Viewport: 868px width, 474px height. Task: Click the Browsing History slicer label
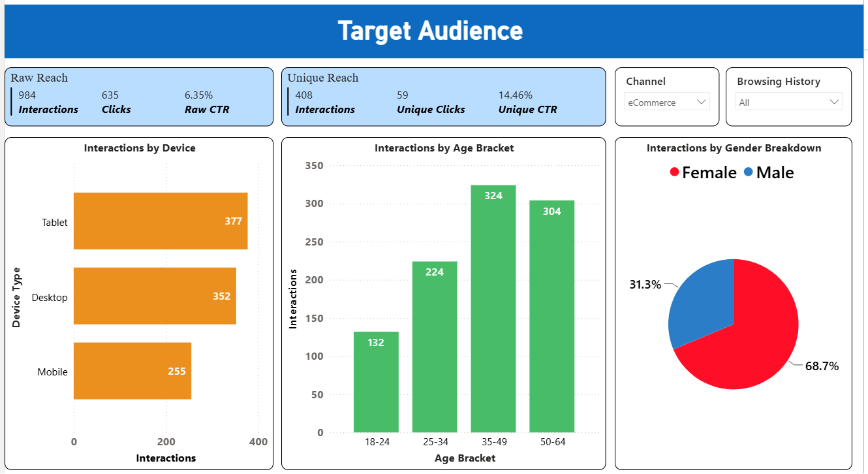pyautogui.click(x=779, y=82)
